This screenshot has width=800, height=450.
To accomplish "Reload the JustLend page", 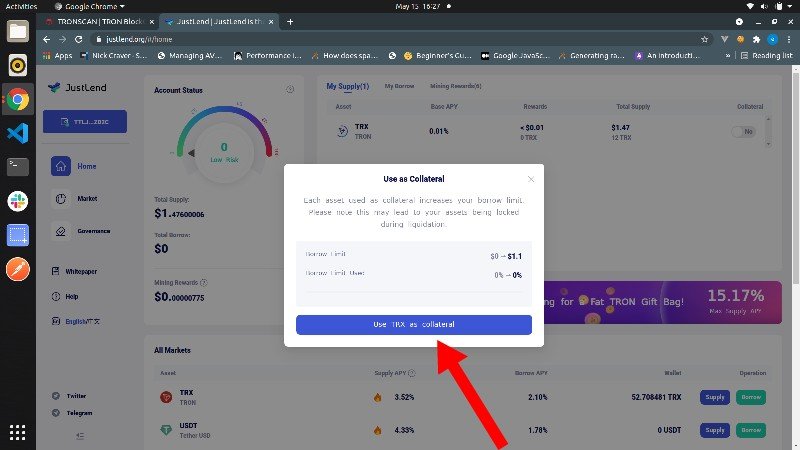I will point(79,39).
